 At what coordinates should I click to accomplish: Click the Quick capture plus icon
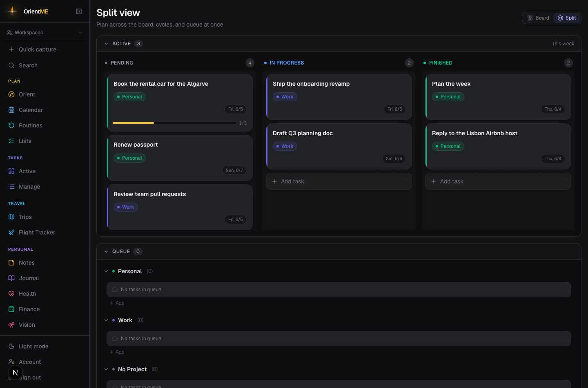click(11, 49)
